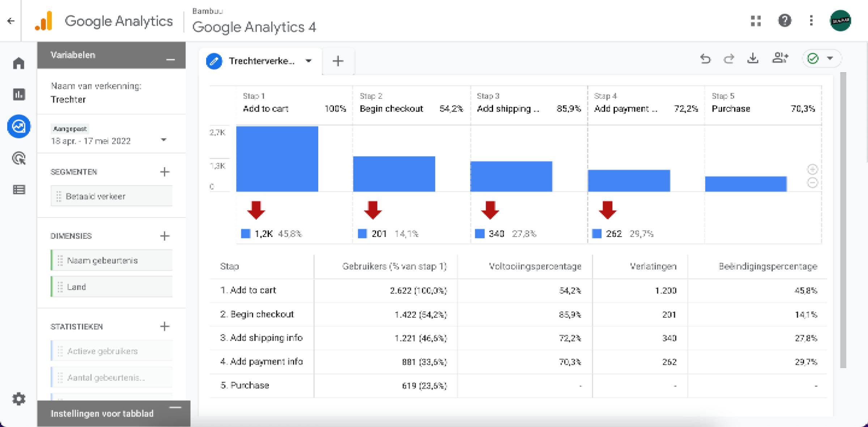This screenshot has width=868, height=427.
Task: Click the undo arrow icon
Action: pos(705,59)
